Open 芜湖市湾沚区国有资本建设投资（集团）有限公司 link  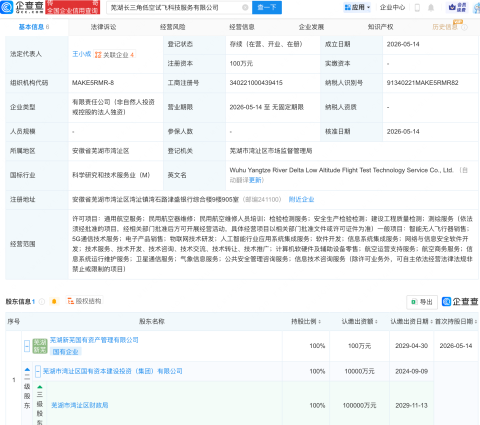(113, 371)
